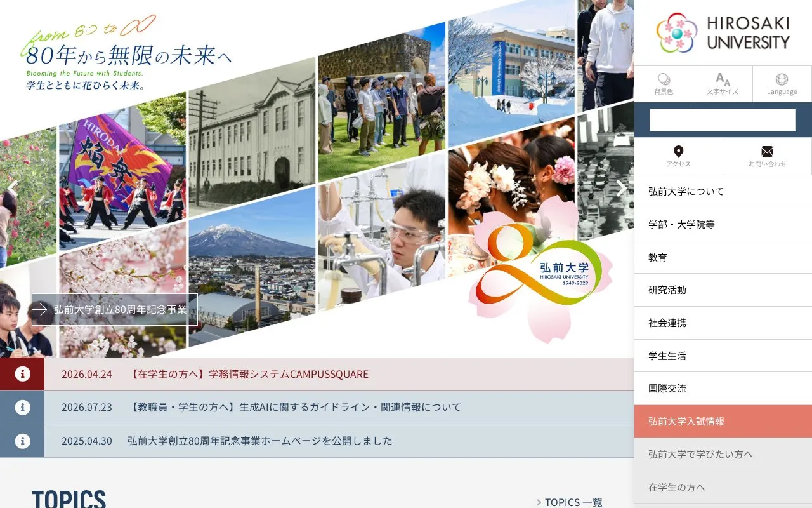Go to previous slide with left arrow

[x=13, y=188]
